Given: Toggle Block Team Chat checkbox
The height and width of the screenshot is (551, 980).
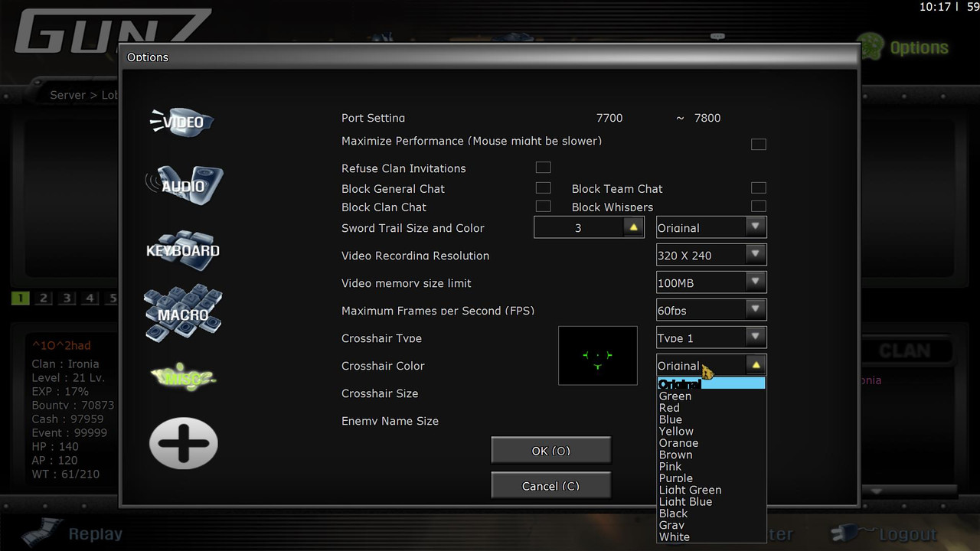Looking at the screenshot, I should point(759,187).
